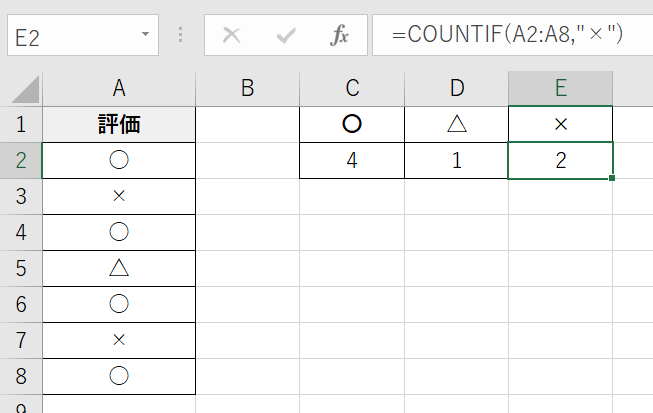Image resolution: width=653 pixels, height=413 pixels.
Task: Click the triangle symbol cell in column A
Action: pyautogui.click(x=119, y=268)
